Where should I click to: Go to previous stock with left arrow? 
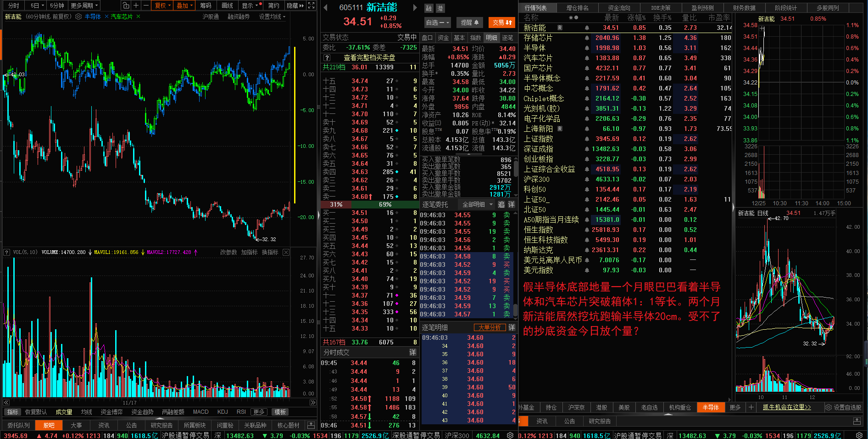click(x=325, y=8)
